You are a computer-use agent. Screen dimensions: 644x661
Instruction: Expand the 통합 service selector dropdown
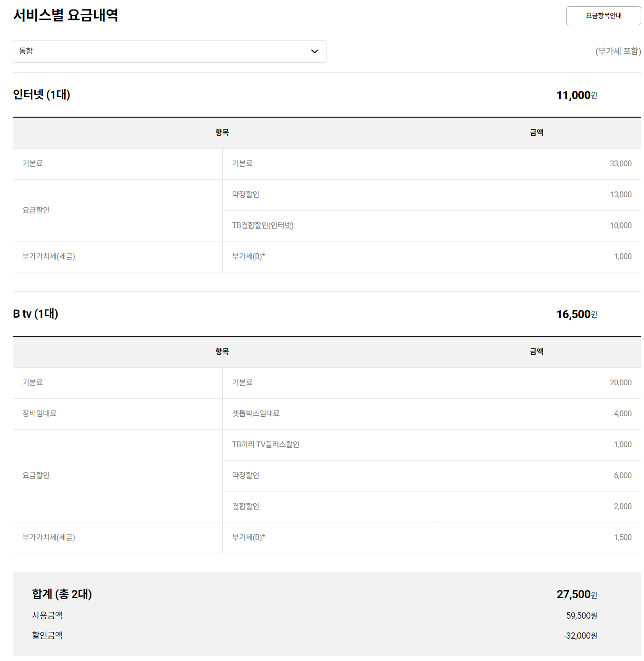click(169, 51)
